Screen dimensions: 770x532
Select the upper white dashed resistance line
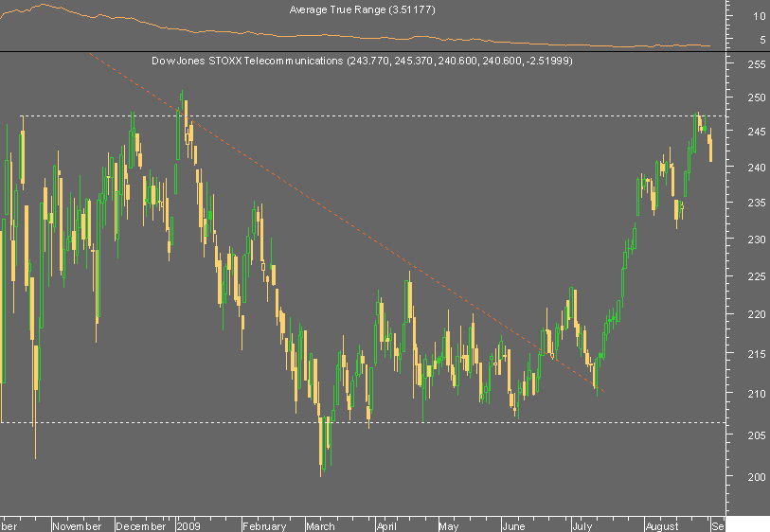click(x=373, y=116)
